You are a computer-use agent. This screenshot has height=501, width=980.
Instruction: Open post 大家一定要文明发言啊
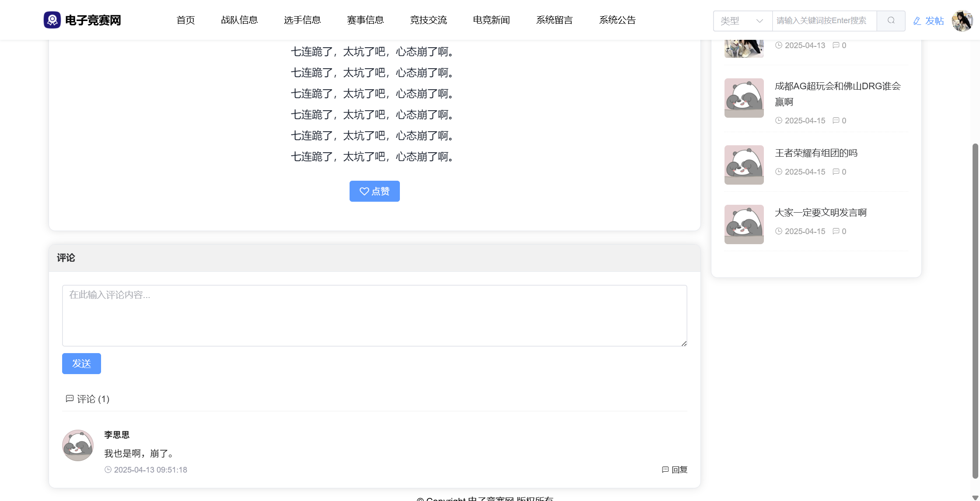(820, 213)
